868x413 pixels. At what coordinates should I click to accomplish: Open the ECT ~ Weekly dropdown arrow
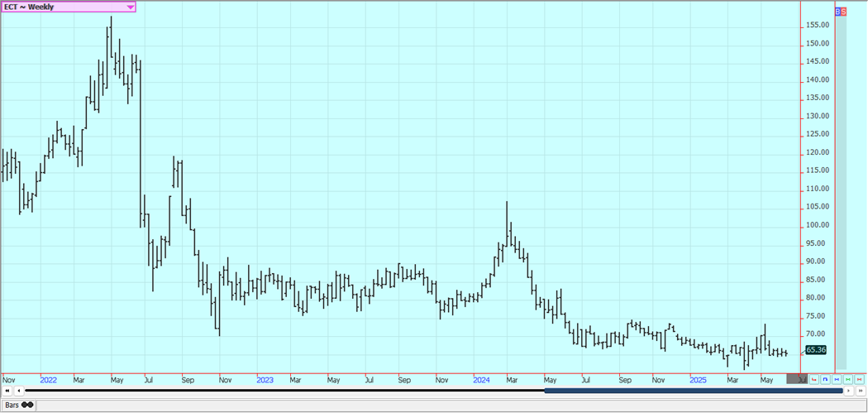[x=130, y=7]
